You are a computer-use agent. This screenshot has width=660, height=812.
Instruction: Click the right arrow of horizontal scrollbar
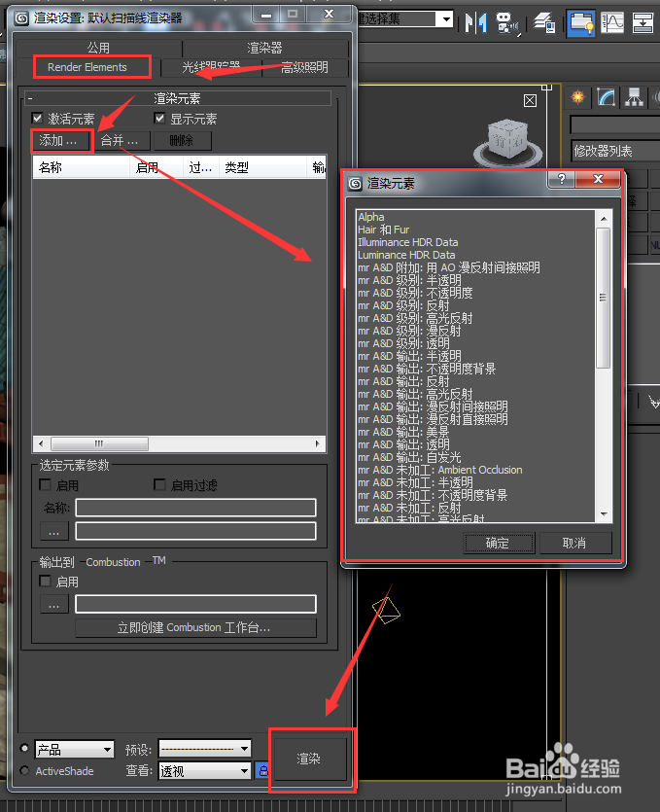[318, 443]
